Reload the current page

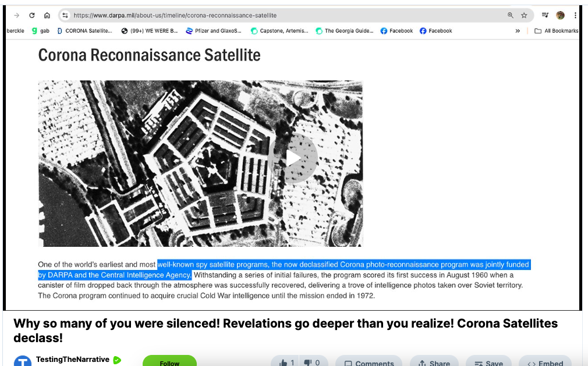tap(31, 15)
